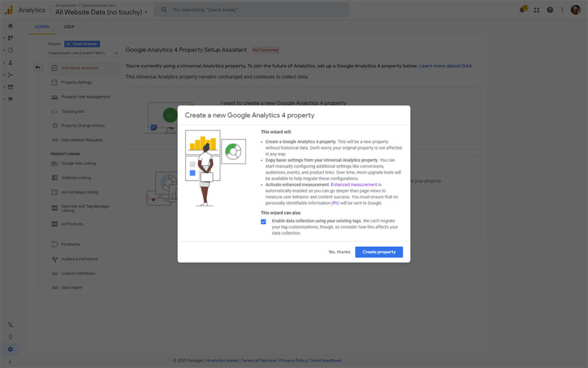Open the notifications bell icon

522,10
